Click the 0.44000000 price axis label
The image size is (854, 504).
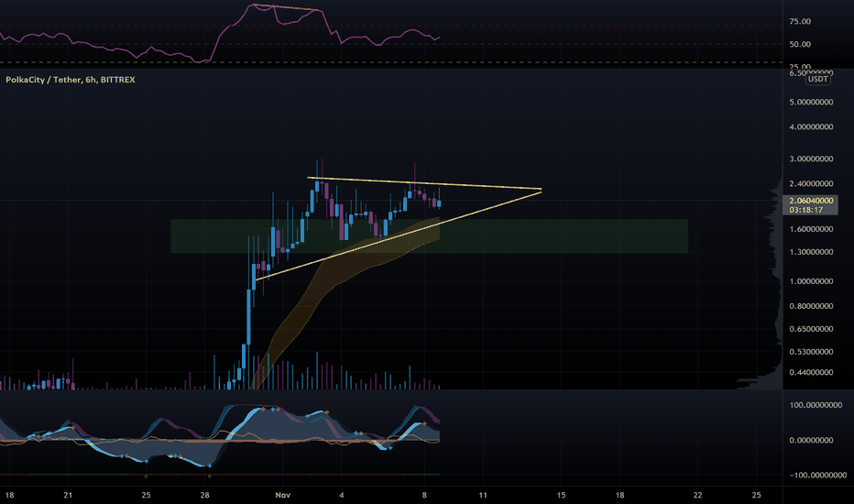pyautogui.click(x=811, y=373)
